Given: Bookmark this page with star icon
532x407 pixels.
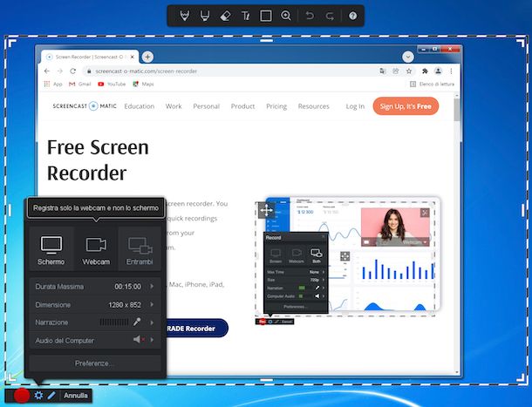Looking at the screenshot, I should (x=409, y=71).
